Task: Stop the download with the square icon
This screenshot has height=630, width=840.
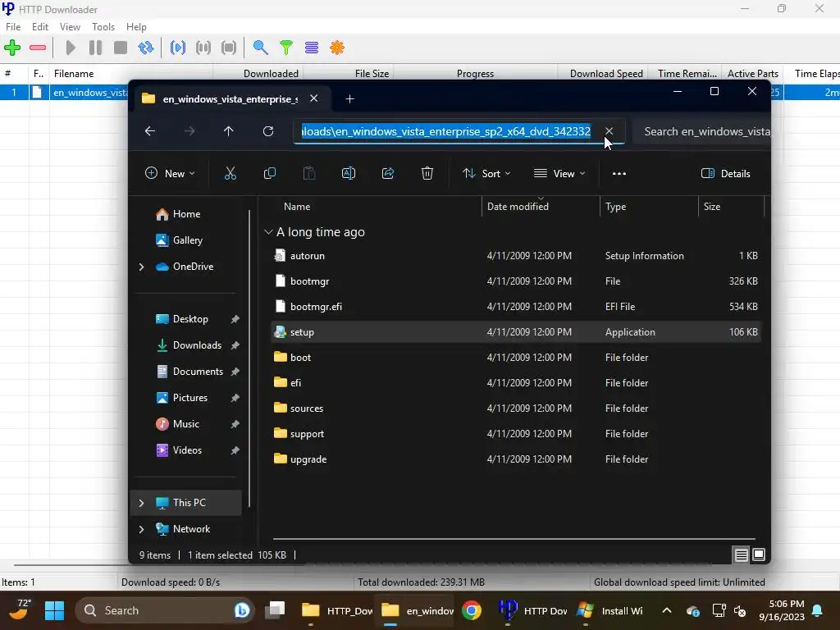Action: point(121,48)
